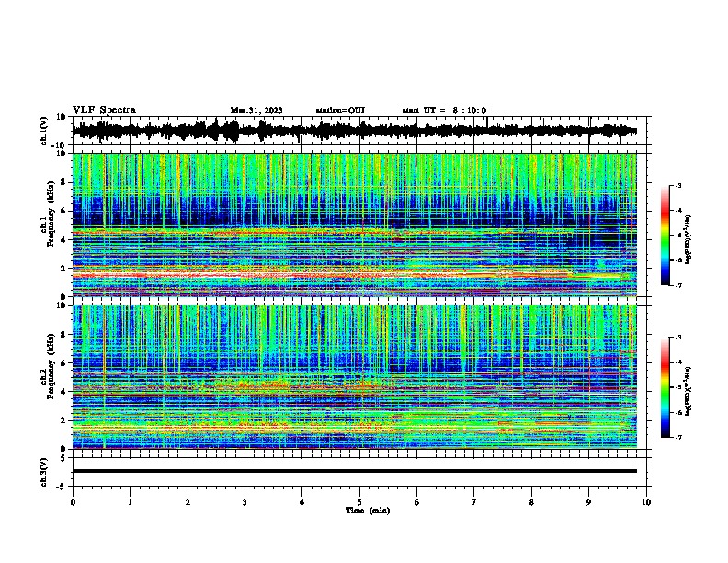Click the "VLF Spectra" plot title
The image size is (728, 563).
[104, 110]
